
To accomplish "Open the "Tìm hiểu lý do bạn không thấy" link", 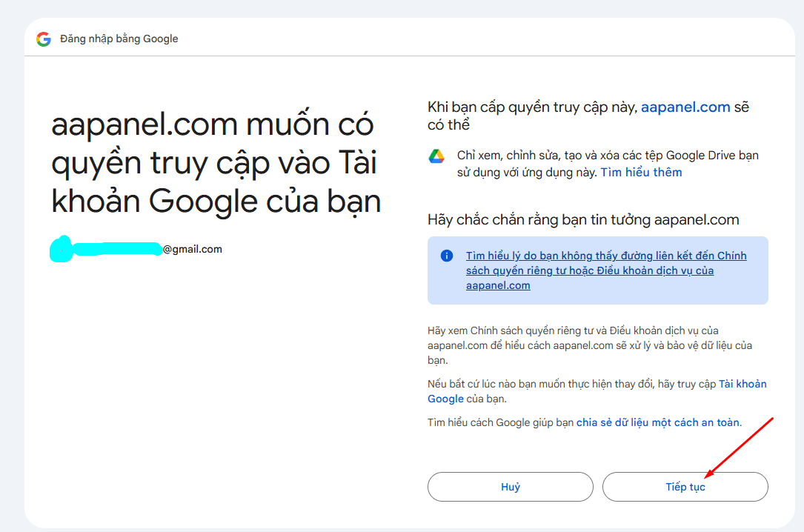I will [605, 256].
